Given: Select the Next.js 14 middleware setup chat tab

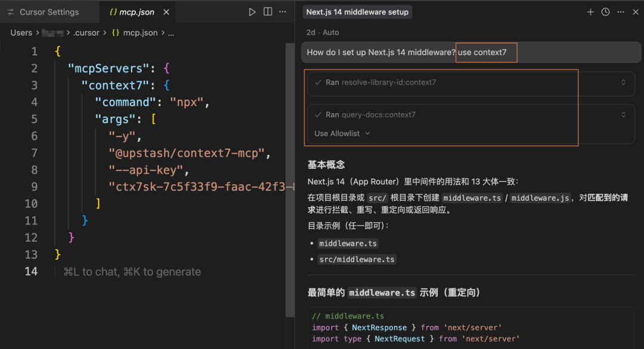Looking at the screenshot, I should (357, 12).
